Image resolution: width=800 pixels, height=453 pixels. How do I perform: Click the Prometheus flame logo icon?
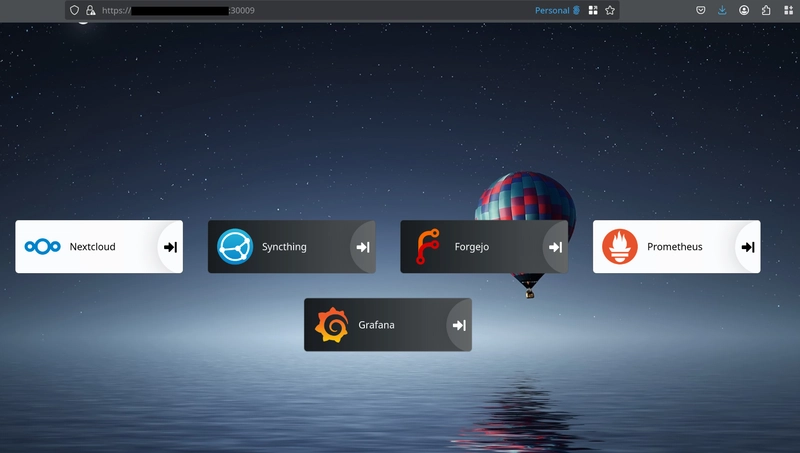click(x=620, y=247)
